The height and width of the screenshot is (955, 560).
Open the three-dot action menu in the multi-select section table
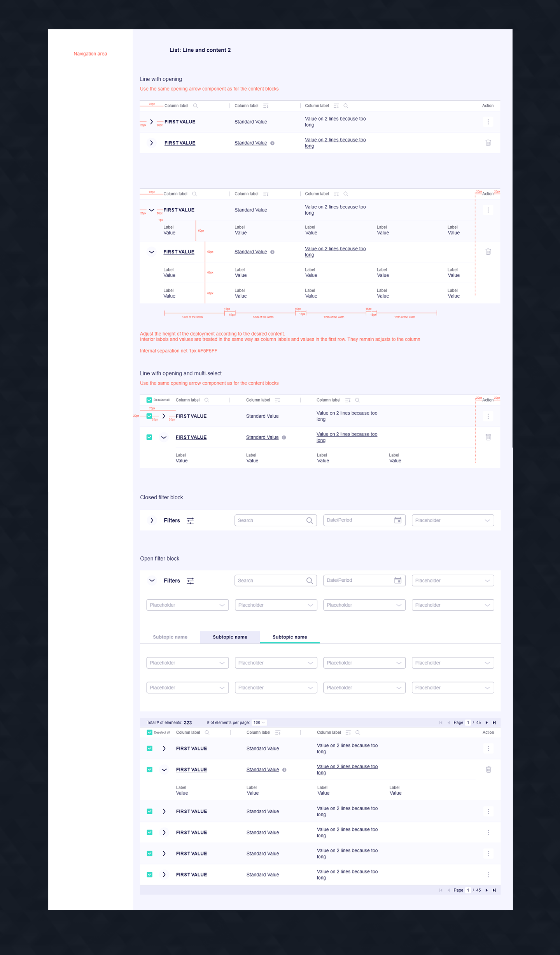coord(488,416)
